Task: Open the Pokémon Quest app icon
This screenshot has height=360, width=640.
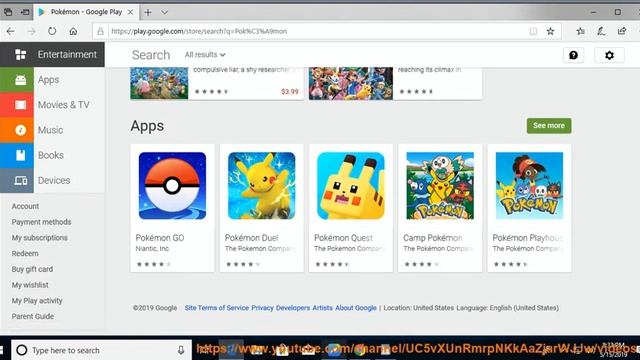Action: point(351,186)
